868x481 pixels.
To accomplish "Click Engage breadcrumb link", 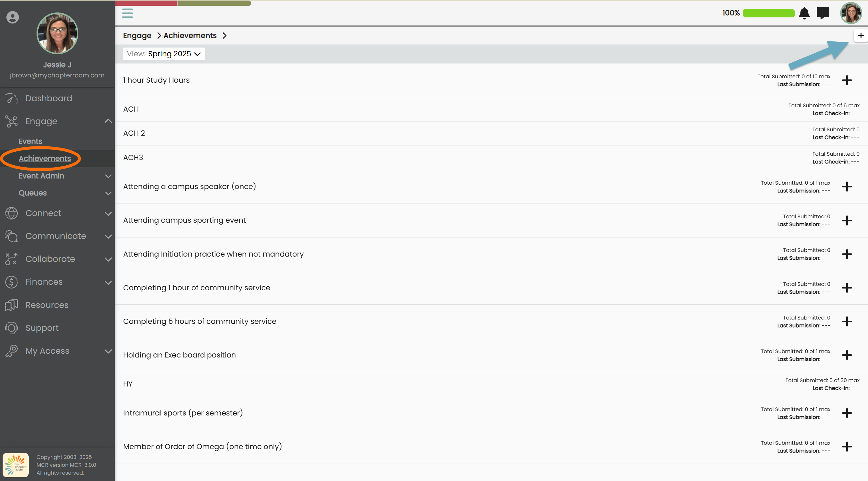I will tap(137, 35).
